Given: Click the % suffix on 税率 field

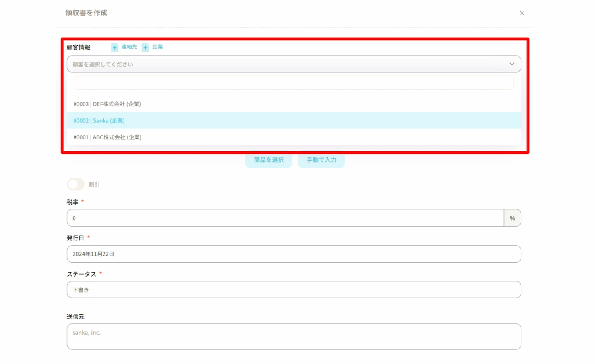Looking at the screenshot, I should click(512, 218).
